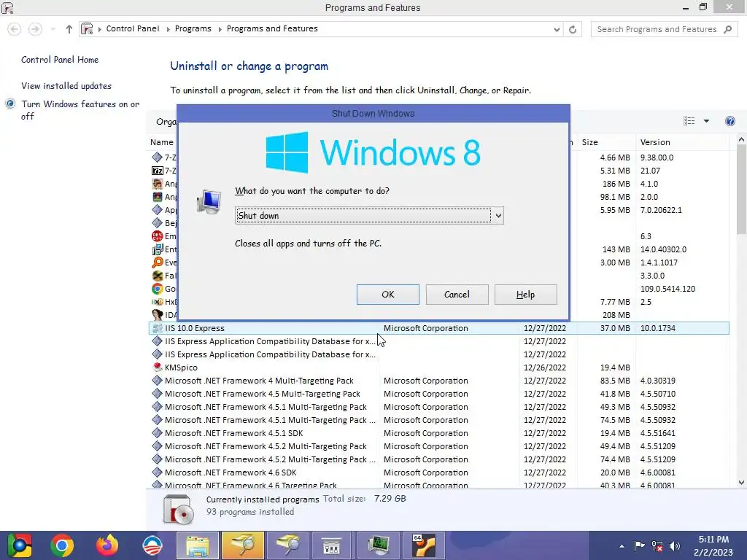Viewport: 747px width, 560px height.
Task: Open the blue circular app next to Firefox
Action: [x=152, y=545]
